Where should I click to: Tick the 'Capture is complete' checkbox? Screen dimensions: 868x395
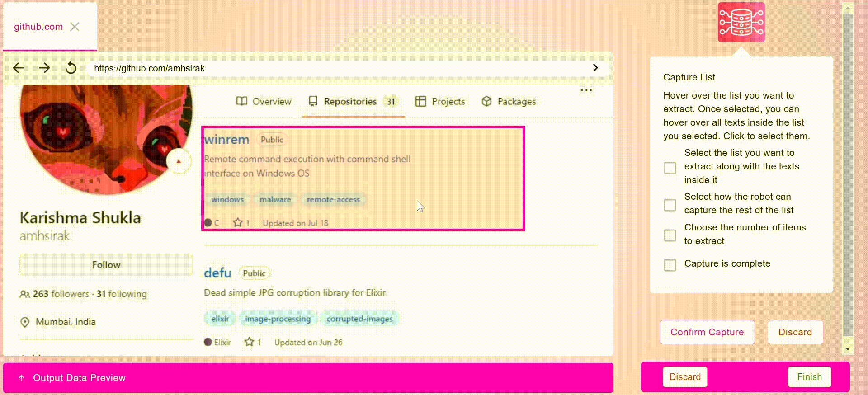[670, 265]
